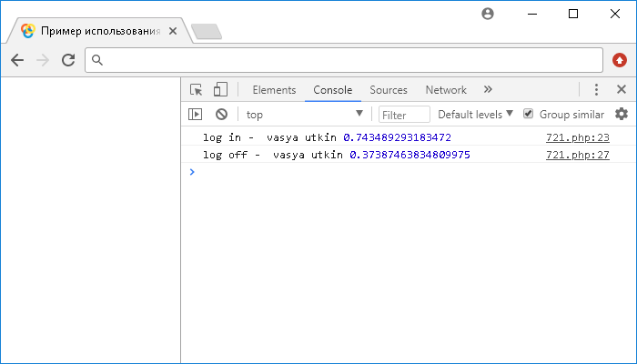The image size is (637, 364).
Task: Focus the console Filter field
Action: point(404,115)
